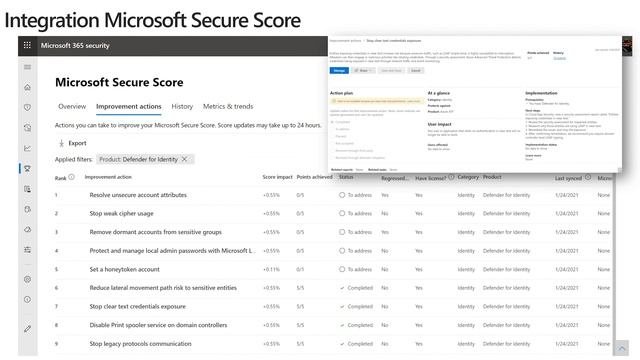
Task: Open Stop clear text credentials exposure action
Action: tap(138, 307)
